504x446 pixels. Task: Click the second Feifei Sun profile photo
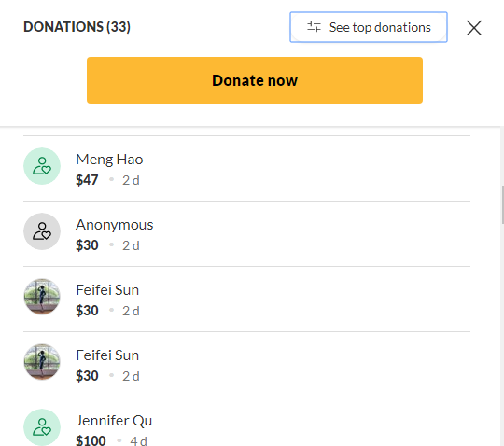click(42, 362)
